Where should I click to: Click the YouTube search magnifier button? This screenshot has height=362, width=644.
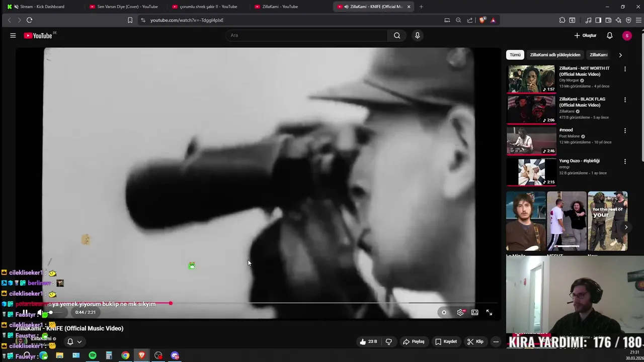(397, 36)
